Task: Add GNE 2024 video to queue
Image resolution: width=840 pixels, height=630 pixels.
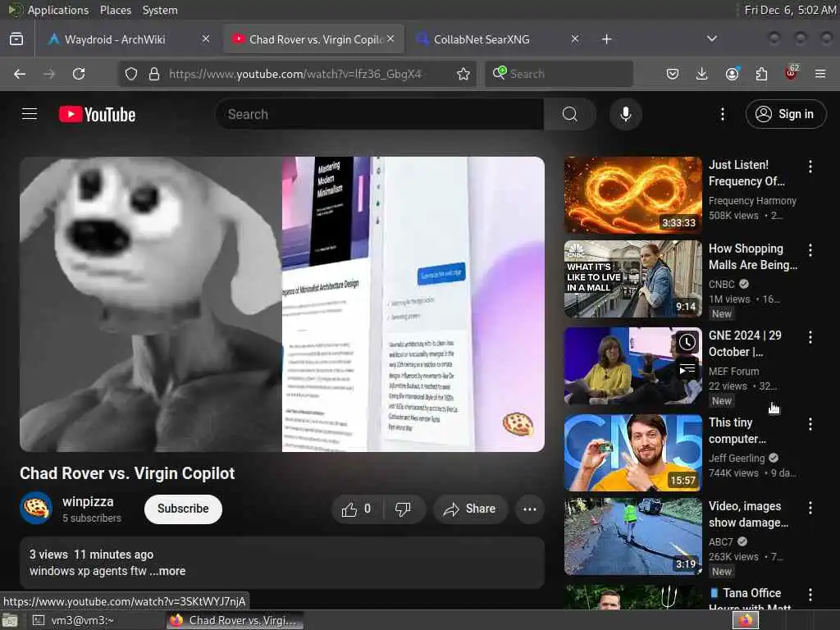Action: (x=687, y=370)
